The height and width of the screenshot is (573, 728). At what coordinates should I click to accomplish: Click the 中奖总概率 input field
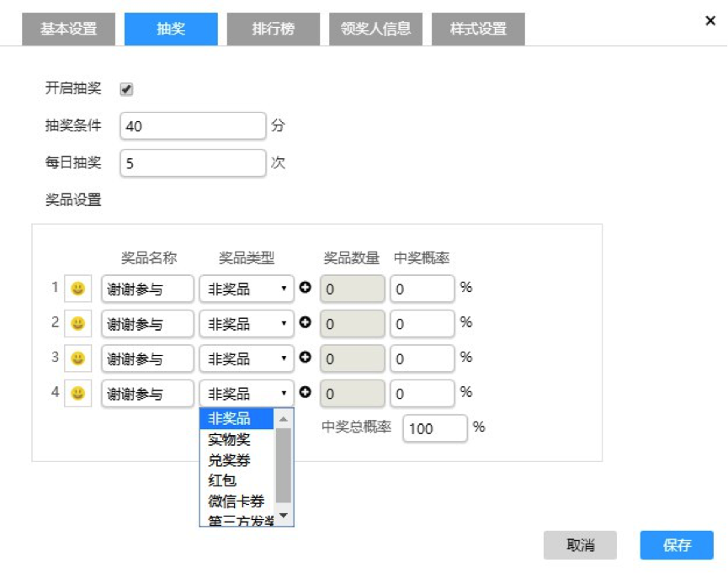click(x=435, y=428)
